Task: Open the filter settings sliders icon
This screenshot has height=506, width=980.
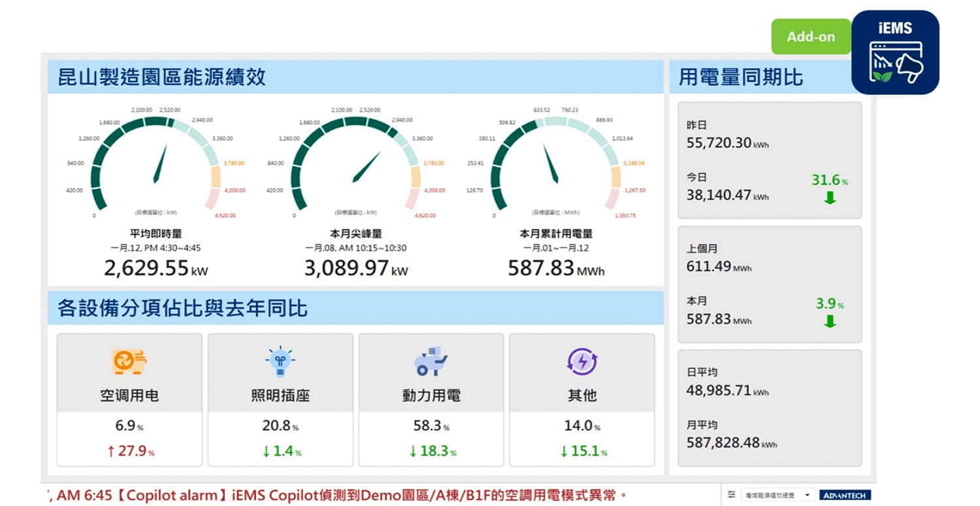Action: [732, 495]
